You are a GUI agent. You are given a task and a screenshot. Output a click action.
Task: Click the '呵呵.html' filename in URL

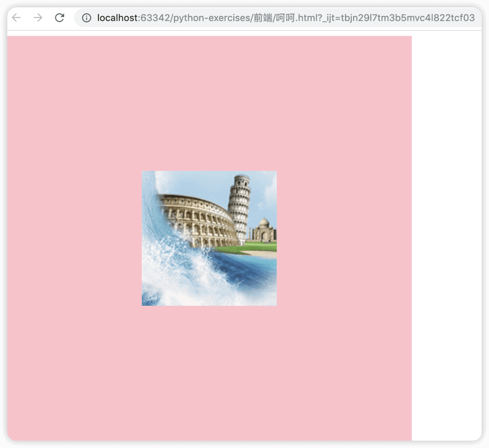pos(297,18)
